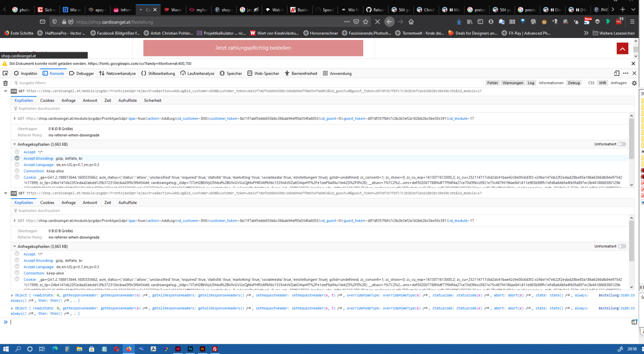Collapse first Anfragekopfzeilen section
The width and height of the screenshot is (644, 354).
point(15,144)
